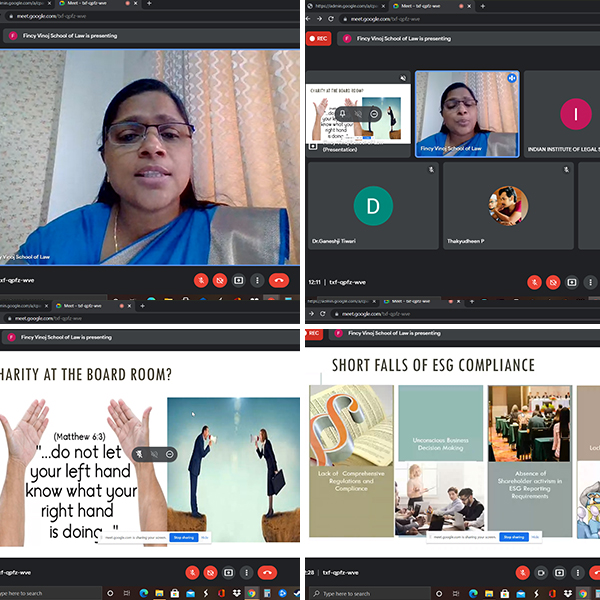Open Present now in the ESG Compliance Meet window
This screenshot has width=600, height=600.
click(x=559, y=572)
